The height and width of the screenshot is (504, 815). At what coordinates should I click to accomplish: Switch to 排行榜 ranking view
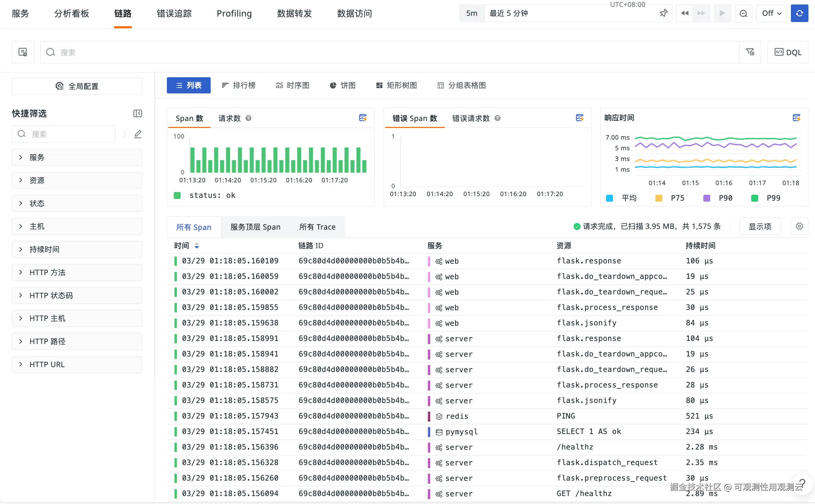click(x=239, y=85)
